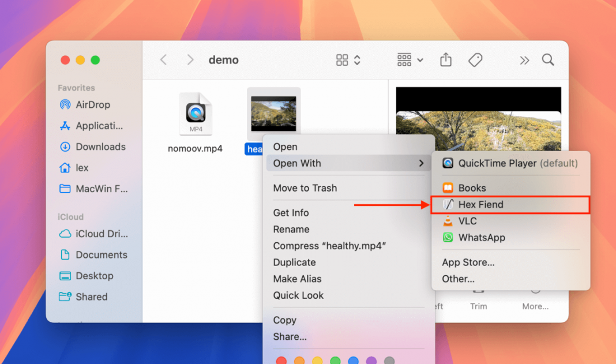Image resolution: width=616 pixels, height=364 pixels.
Task: Select Get Info from the context menu
Action: point(291,212)
